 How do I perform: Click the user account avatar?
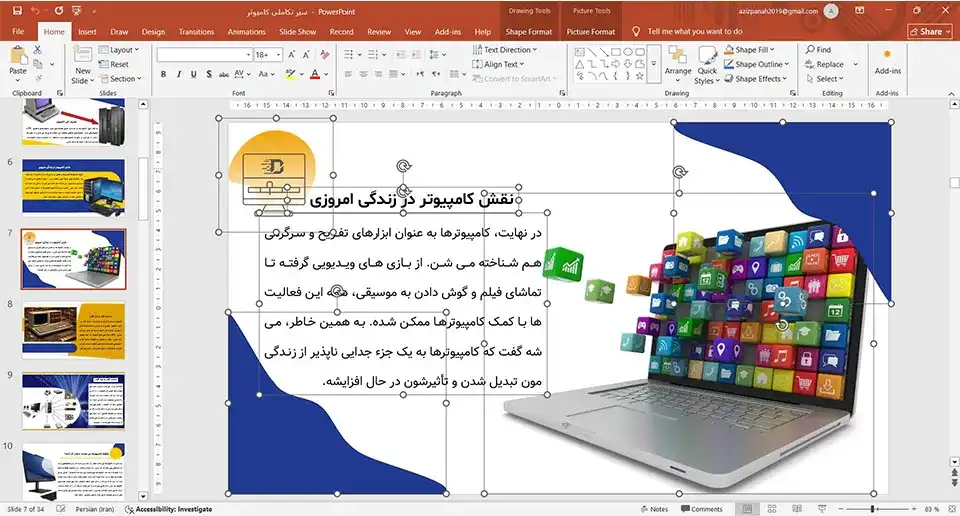pyautogui.click(x=831, y=10)
